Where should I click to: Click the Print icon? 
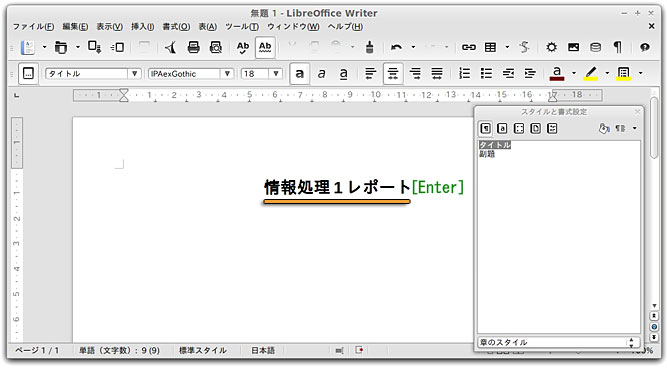pos(194,47)
